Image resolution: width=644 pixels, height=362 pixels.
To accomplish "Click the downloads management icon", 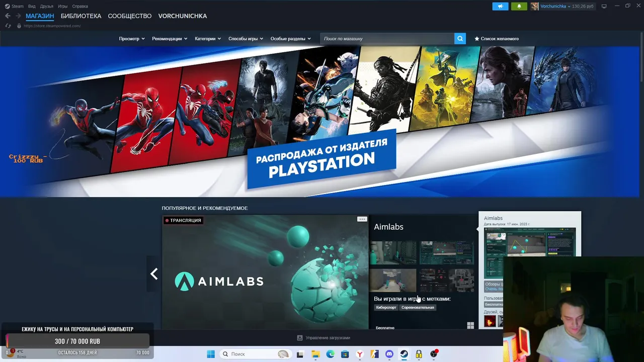I will coord(300,338).
